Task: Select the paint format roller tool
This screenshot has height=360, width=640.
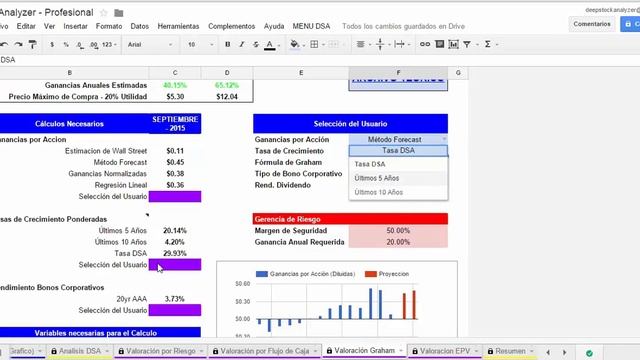Action: (x=32, y=44)
